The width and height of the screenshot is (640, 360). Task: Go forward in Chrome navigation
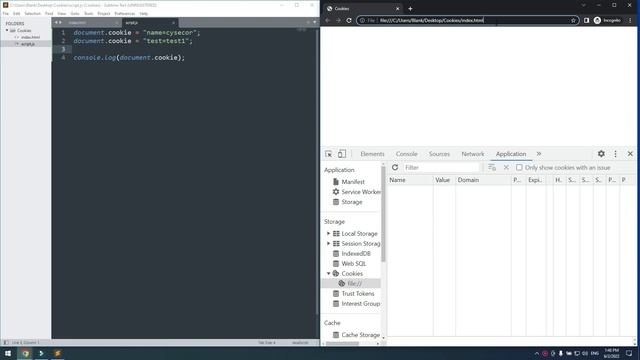338,20
